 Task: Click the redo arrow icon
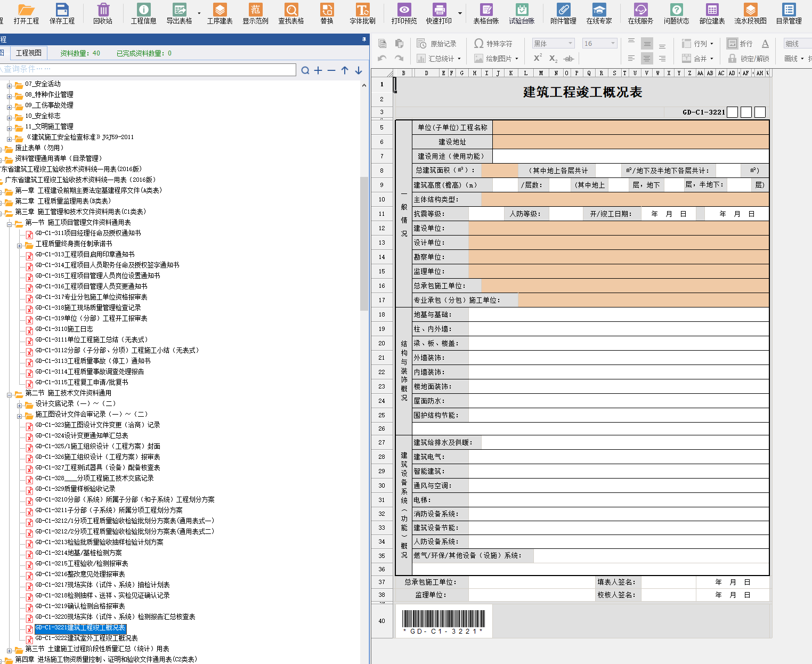[x=399, y=58]
